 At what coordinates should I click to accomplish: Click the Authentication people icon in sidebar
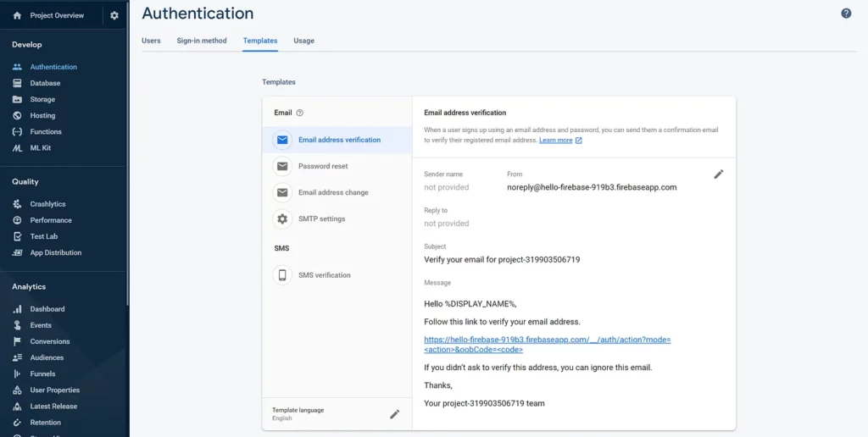tap(17, 67)
